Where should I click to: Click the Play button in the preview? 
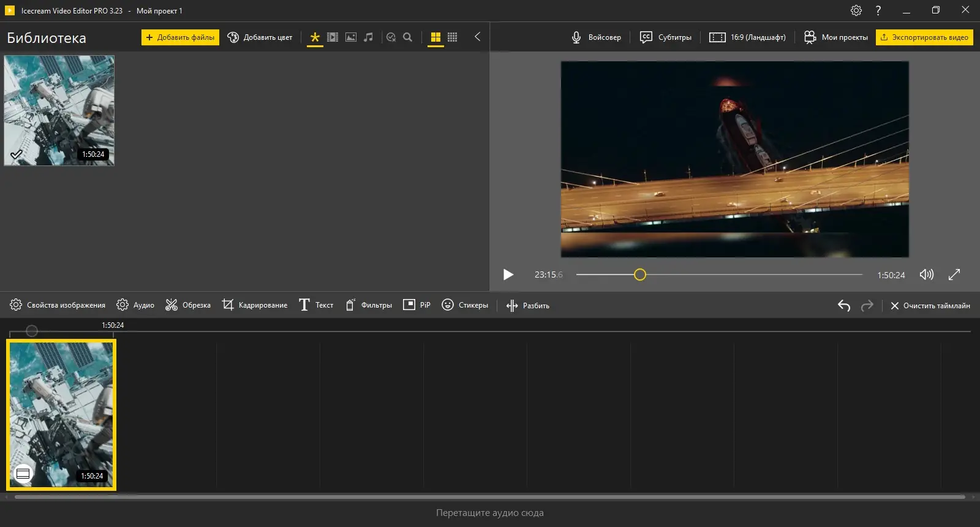click(508, 275)
